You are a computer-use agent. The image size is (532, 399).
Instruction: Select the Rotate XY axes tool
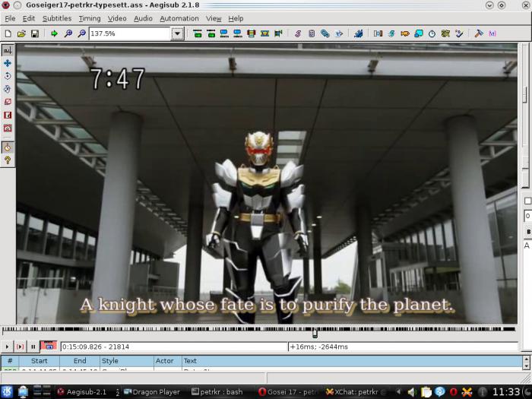pyautogui.click(x=8, y=89)
